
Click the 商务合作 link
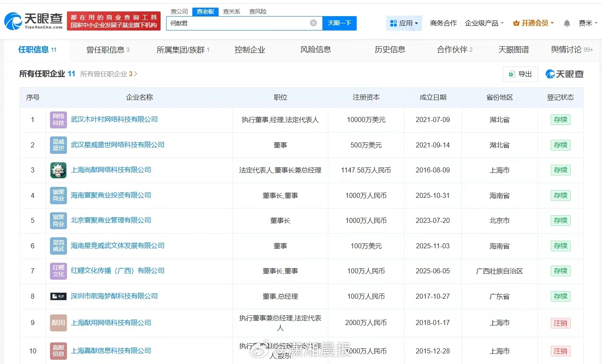click(444, 23)
